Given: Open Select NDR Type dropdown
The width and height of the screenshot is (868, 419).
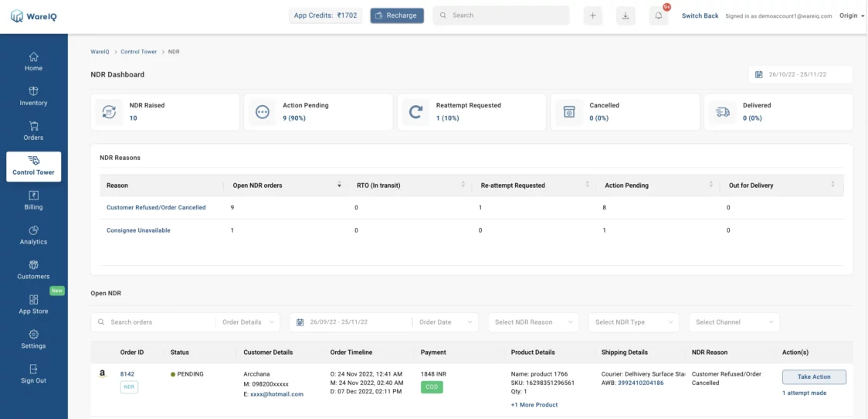Looking at the screenshot, I should [x=634, y=322].
